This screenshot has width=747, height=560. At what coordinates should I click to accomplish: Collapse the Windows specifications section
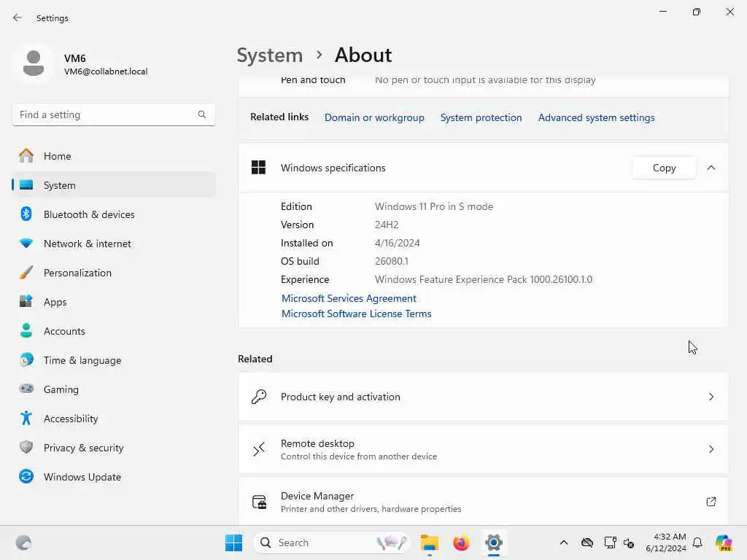[711, 168]
